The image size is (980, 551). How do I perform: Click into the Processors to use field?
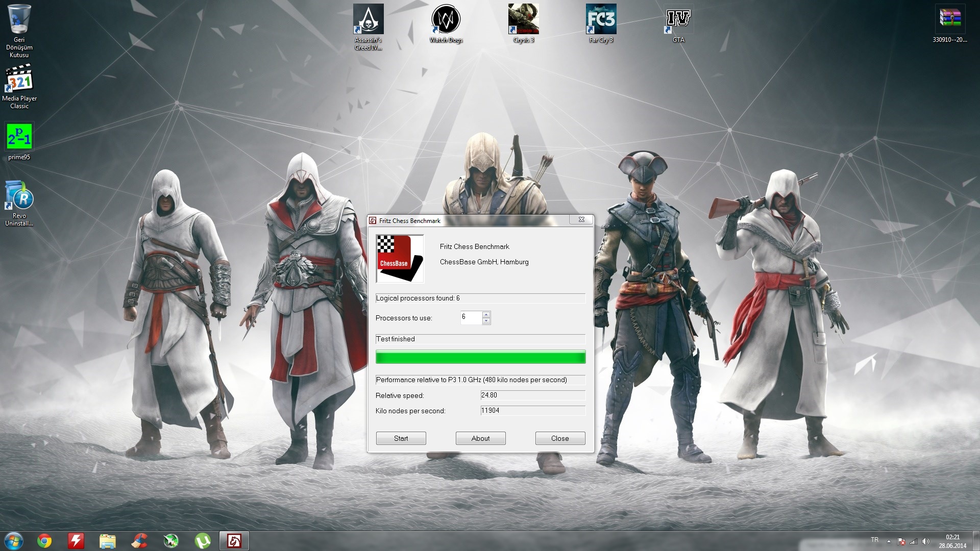(470, 317)
